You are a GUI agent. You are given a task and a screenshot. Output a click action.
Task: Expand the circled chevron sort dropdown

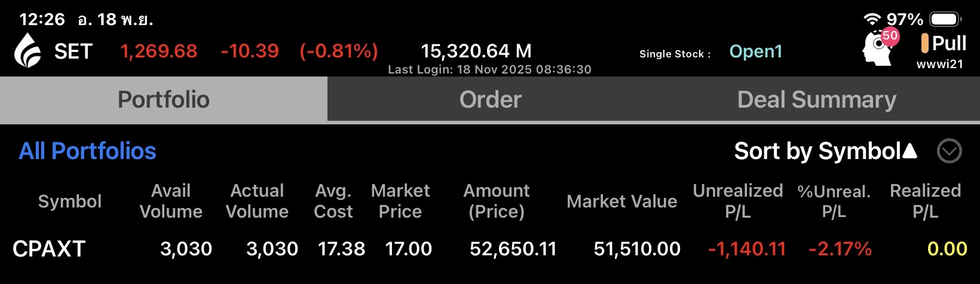[x=949, y=151]
